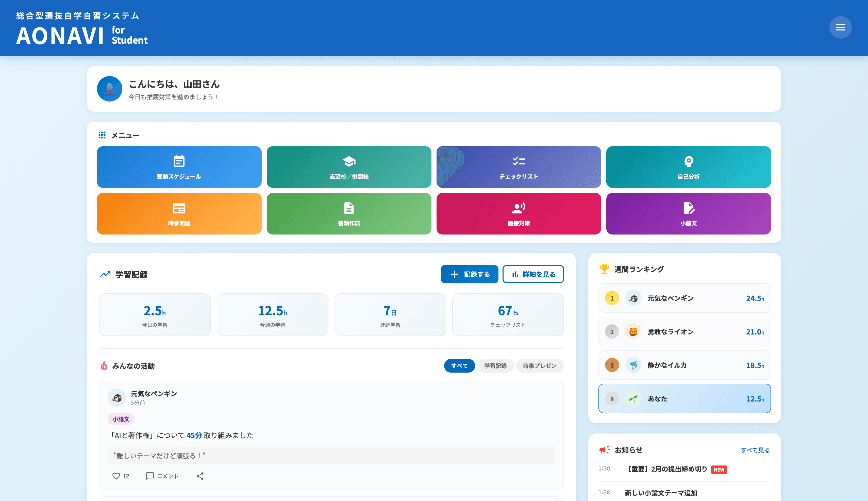Screen dimensions: 868x501
Task: Open the 書類作成 document tool
Action: click(348, 213)
